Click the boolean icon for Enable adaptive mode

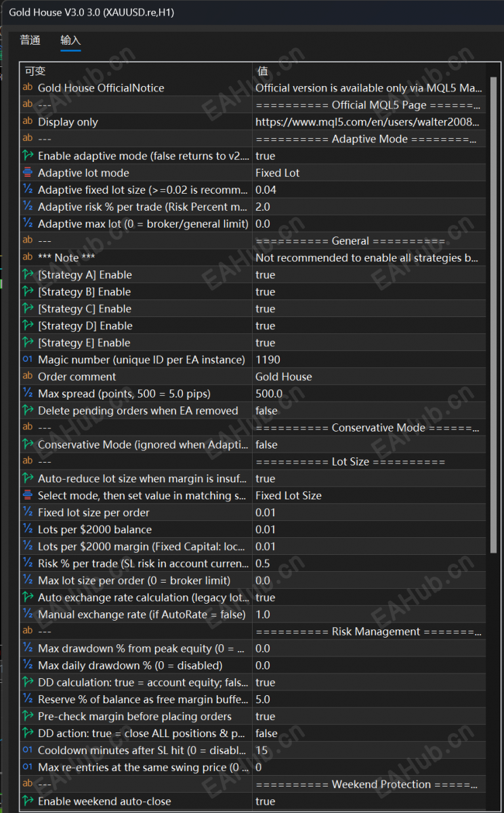point(28,156)
